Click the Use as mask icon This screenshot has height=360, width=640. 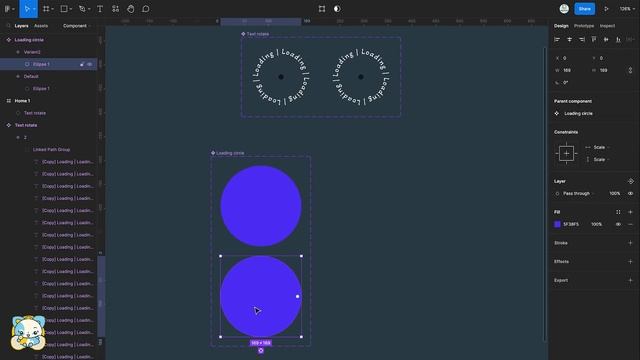pos(337,9)
